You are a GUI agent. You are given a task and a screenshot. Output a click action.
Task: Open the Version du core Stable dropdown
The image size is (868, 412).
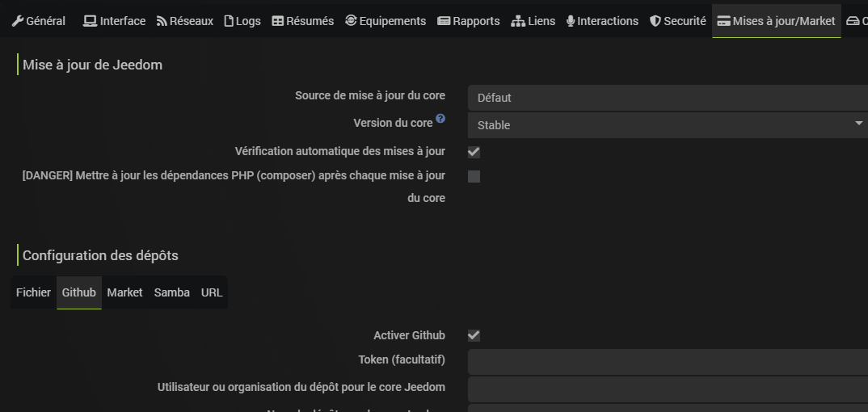point(668,125)
